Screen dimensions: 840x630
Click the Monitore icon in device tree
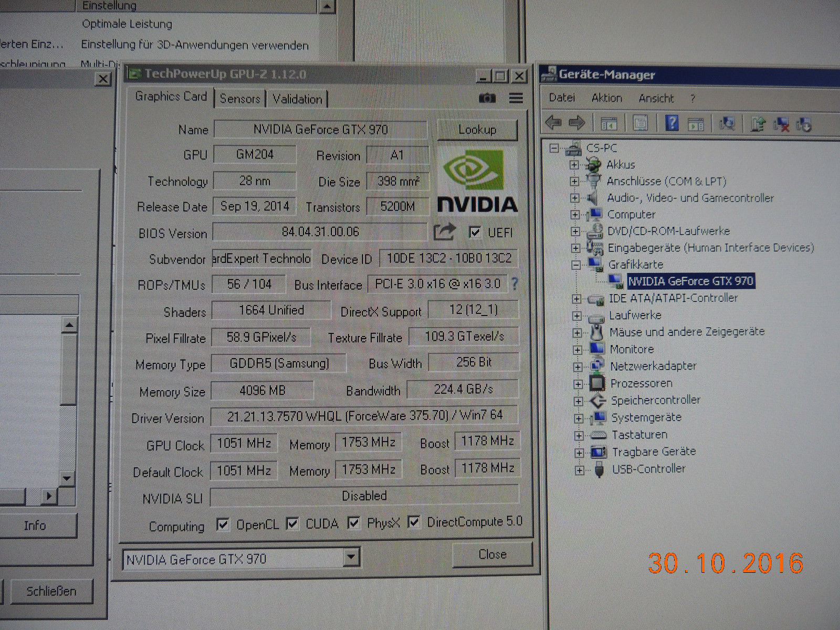597,349
